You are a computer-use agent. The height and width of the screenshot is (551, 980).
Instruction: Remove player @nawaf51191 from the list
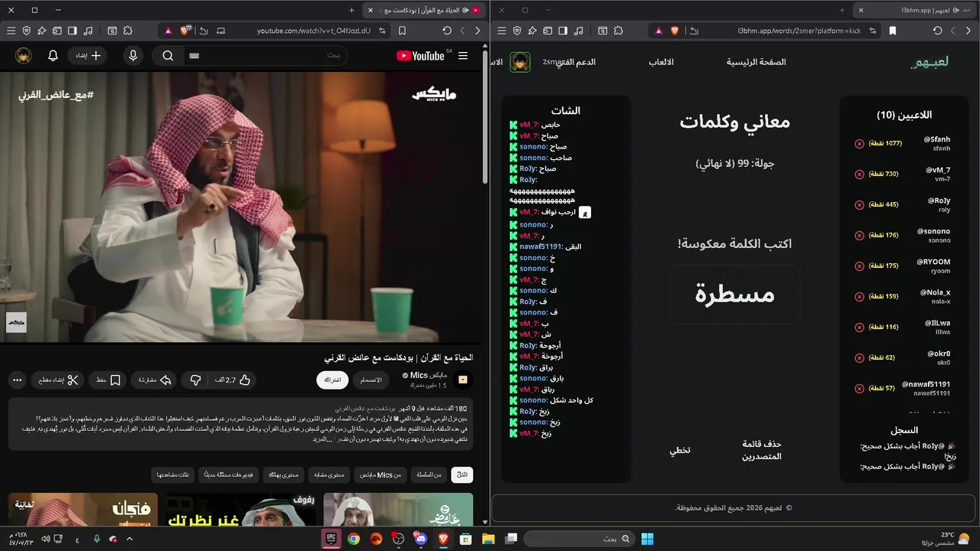(x=859, y=389)
